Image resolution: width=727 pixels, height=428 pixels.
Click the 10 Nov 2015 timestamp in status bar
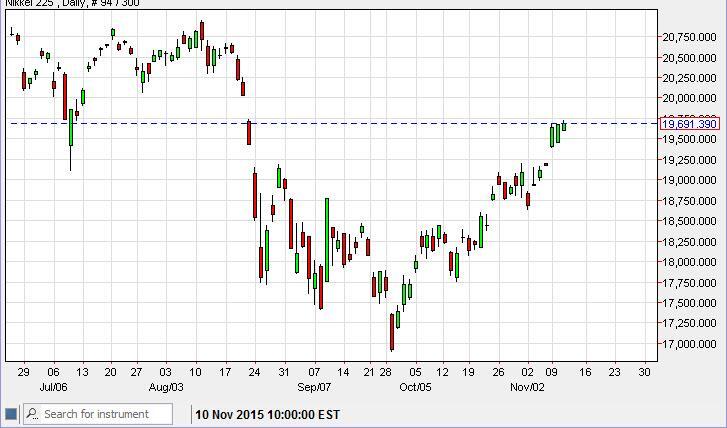point(267,414)
